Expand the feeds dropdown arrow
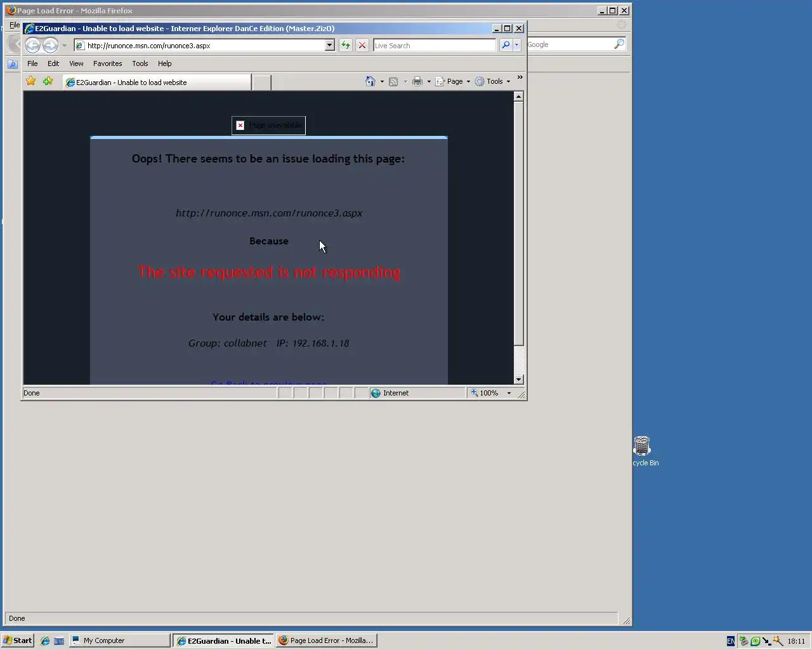This screenshot has width=812, height=650. (x=405, y=81)
